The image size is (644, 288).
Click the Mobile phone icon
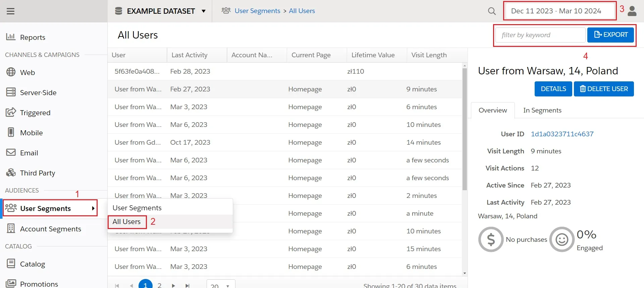pyautogui.click(x=11, y=132)
